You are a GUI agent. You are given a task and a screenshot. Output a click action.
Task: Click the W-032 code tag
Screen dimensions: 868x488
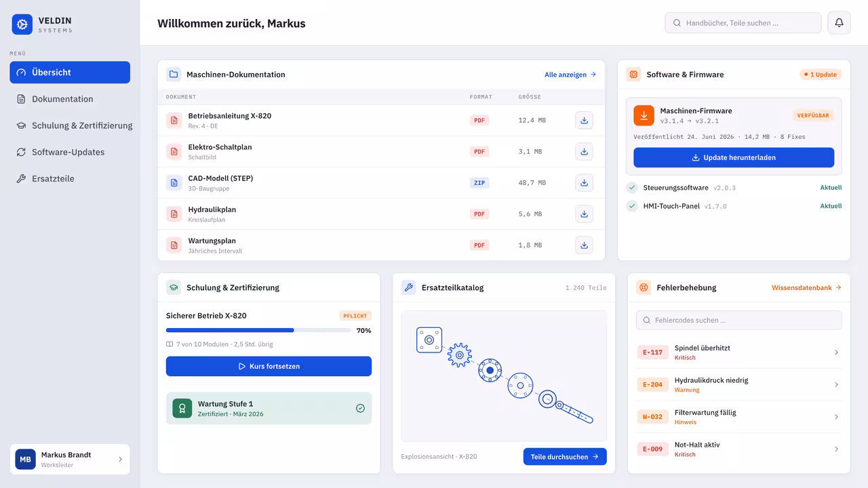(x=652, y=417)
